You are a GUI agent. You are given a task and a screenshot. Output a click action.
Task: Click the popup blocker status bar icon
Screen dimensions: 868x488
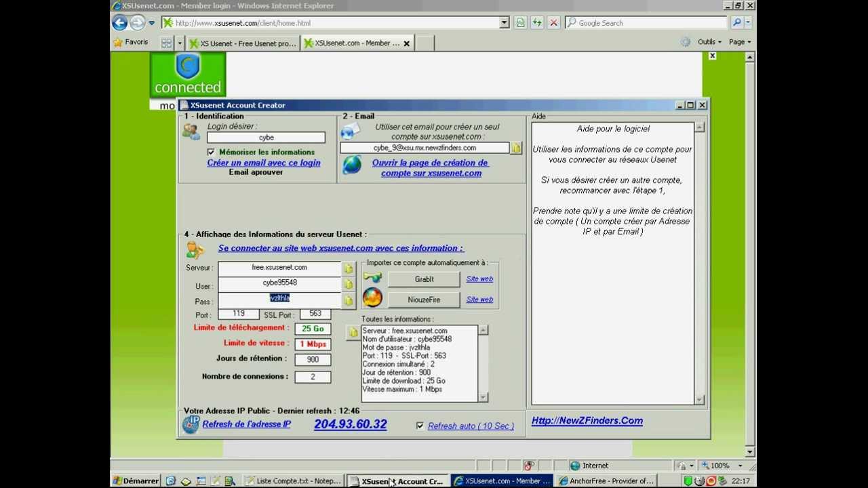point(529,466)
